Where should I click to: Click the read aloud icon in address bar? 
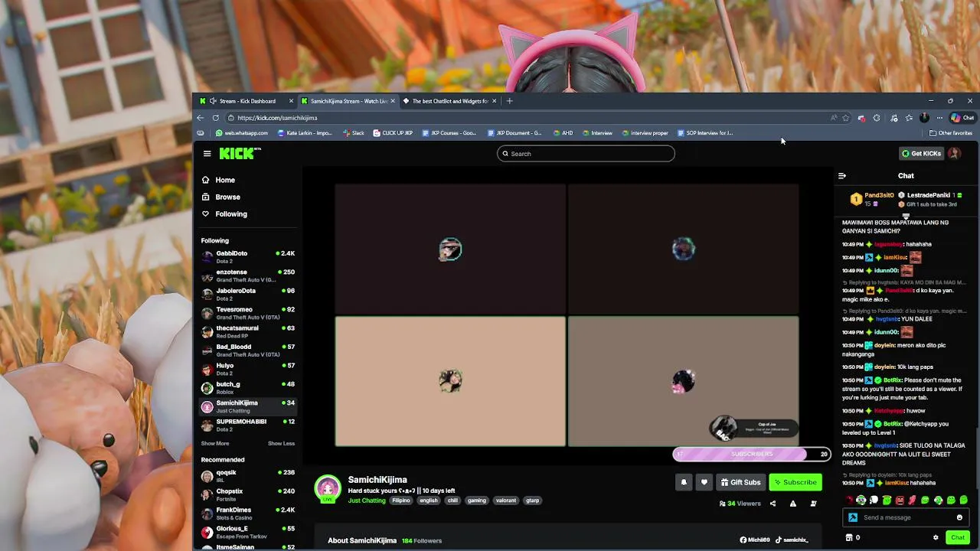coord(834,118)
